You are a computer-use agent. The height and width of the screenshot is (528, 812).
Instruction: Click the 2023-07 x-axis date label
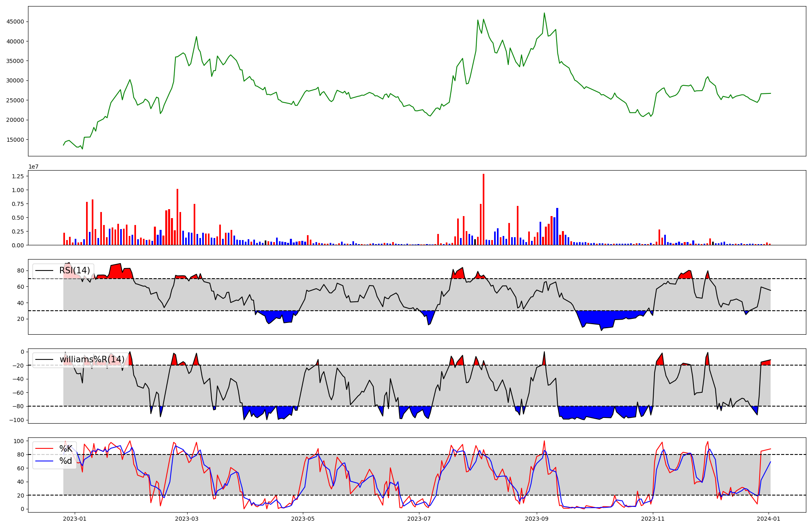[419, 519]
